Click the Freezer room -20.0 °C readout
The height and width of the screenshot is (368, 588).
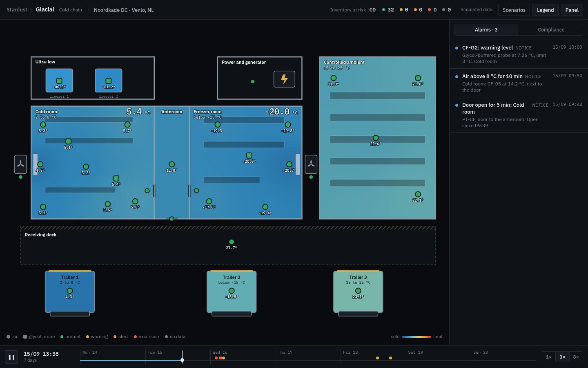[x=281, y=112]
